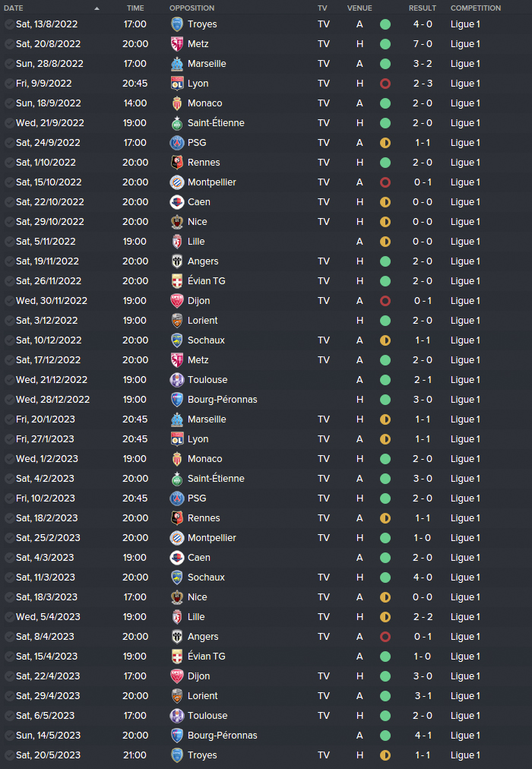The height and width of the screenshot is (769, 532).
Task: Toggle the tick icon beside Sat, 20/8/2022
Action: [9, 44]
